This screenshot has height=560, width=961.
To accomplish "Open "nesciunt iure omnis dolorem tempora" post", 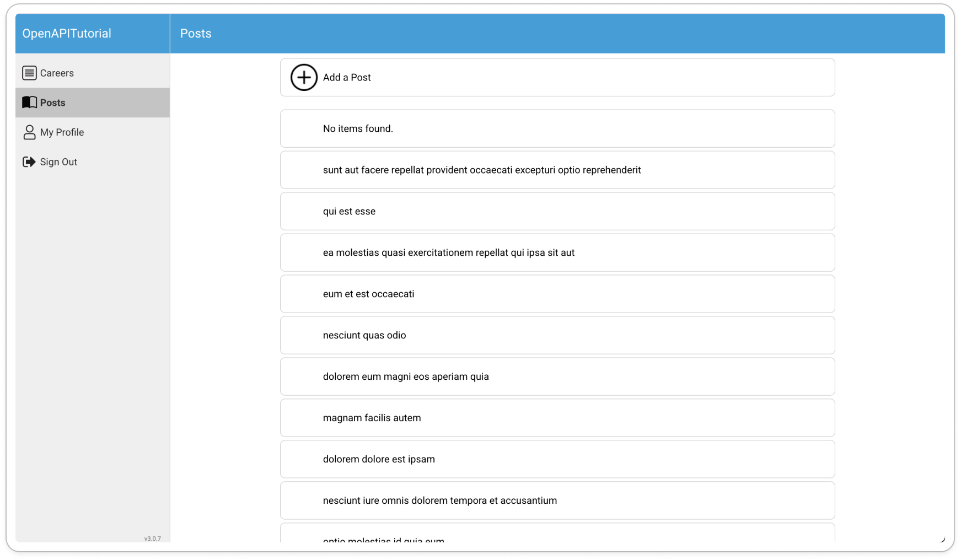I will (x=557, y=500).
